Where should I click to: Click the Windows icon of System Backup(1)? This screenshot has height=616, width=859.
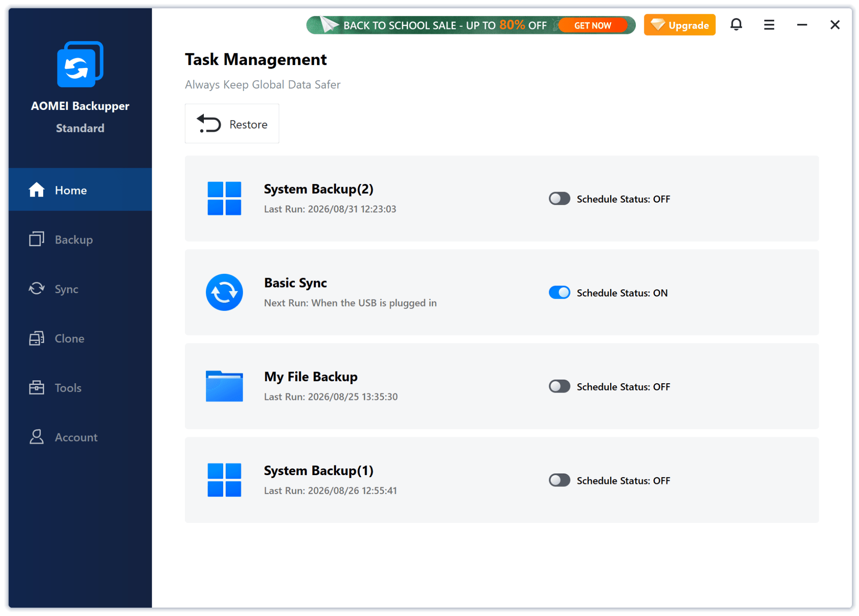click(224, 480)
